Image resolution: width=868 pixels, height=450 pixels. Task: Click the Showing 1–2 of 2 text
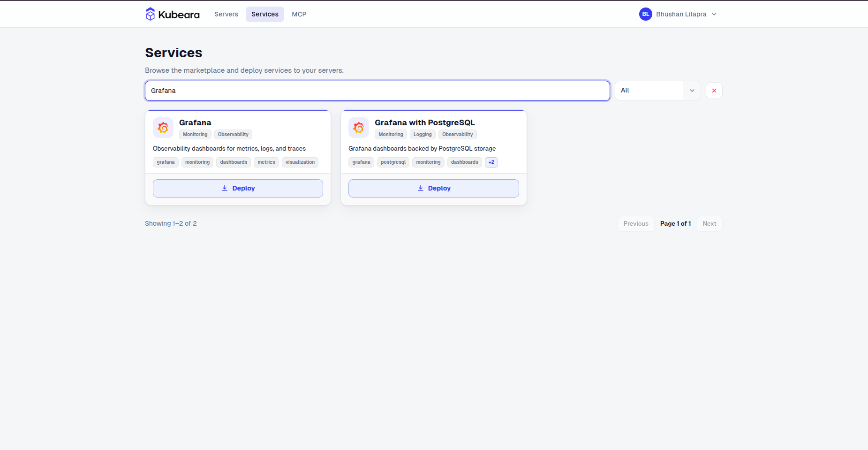coord(171,224)
